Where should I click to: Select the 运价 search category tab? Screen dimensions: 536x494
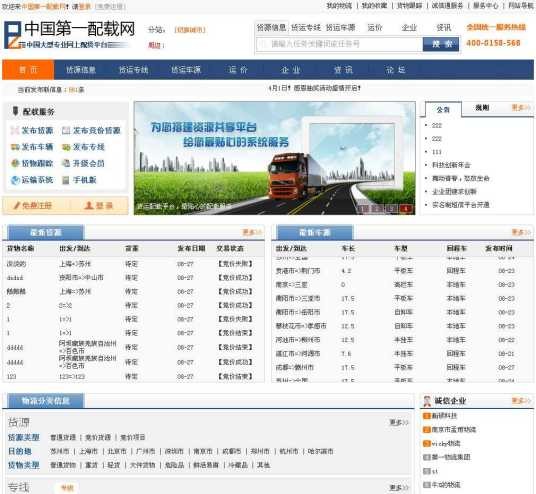(375, 27)
